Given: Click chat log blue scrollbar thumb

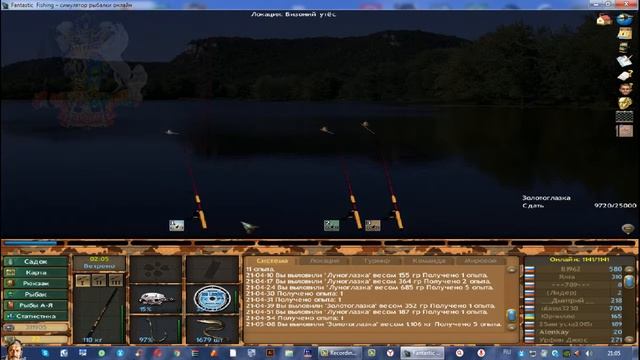Looking at the screenshot, I should 511,315.
